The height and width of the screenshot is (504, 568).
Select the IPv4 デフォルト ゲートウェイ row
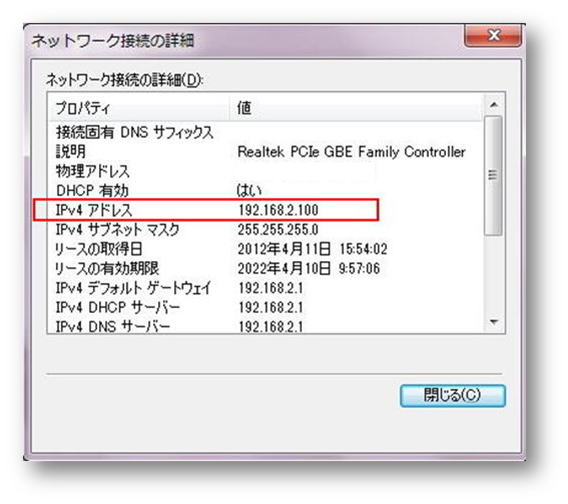266,288
